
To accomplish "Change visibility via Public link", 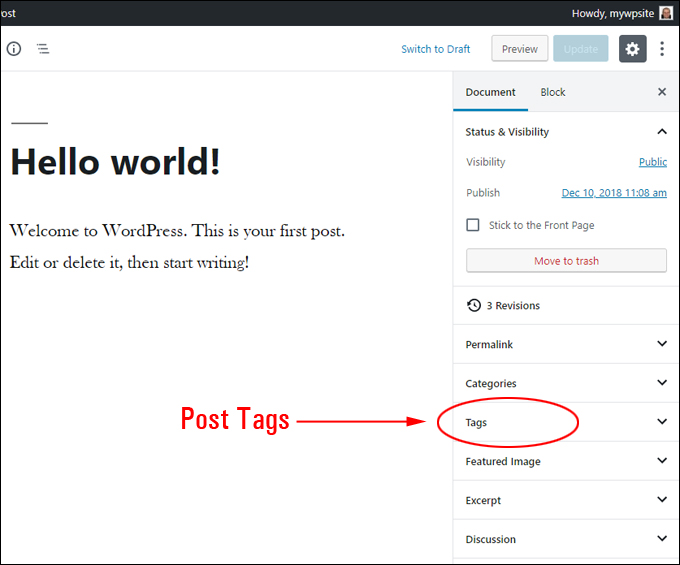I will (x=653, y=162).
